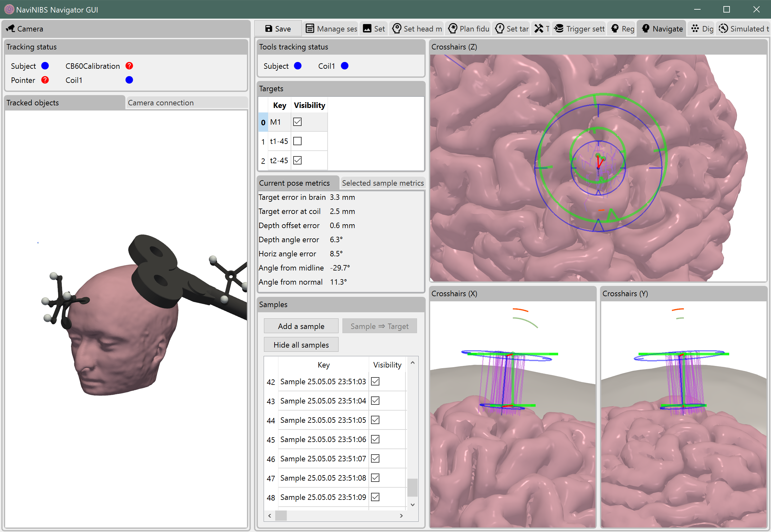This screenshot has width=771, height=532.
Task: Click the Navigate head icon
Action: (646, 29)
